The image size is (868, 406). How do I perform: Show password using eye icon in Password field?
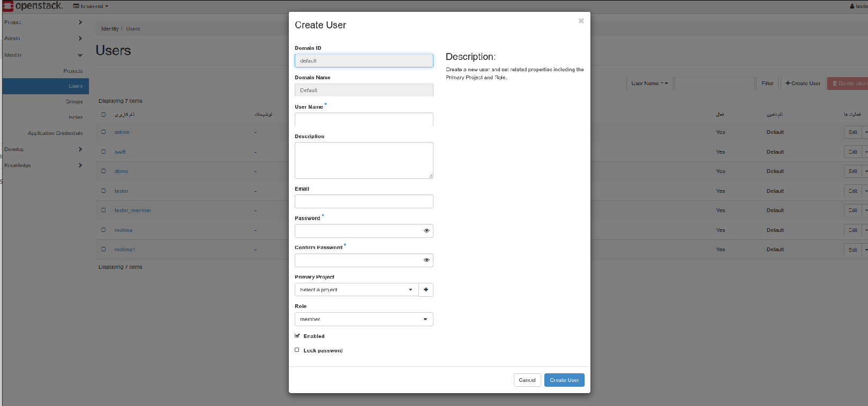pyautogui.click(x=426, y=231)
